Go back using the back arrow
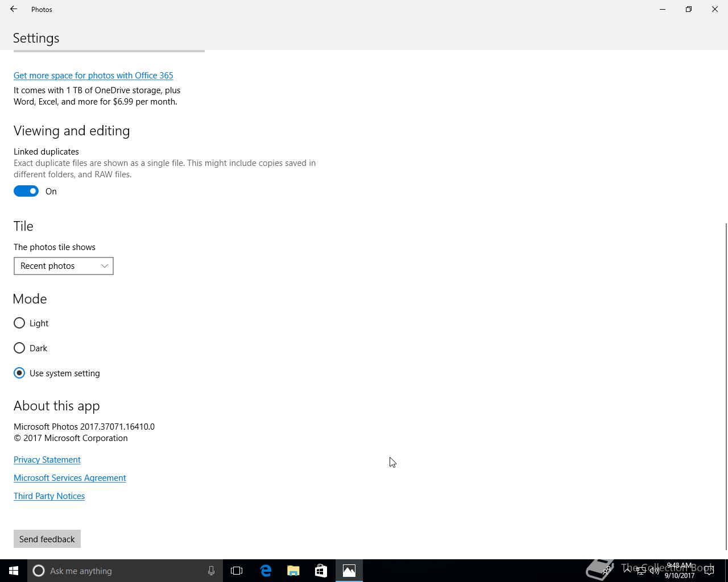 [14, 9]
